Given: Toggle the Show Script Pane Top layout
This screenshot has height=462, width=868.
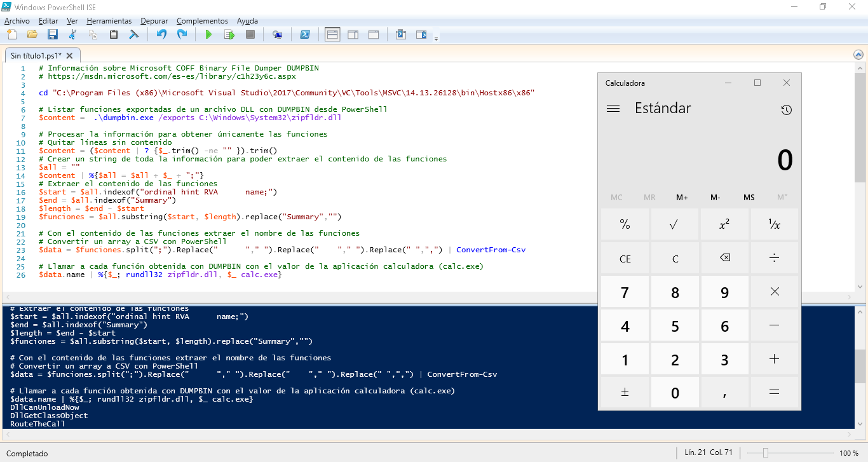Looking at the screenshot, I should point(332,34).
